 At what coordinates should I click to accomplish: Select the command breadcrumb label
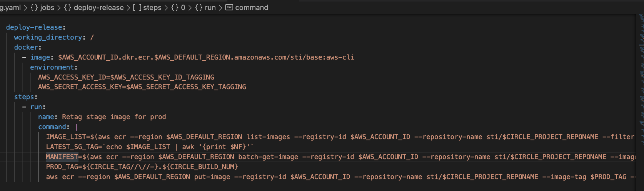coord(252,7)
